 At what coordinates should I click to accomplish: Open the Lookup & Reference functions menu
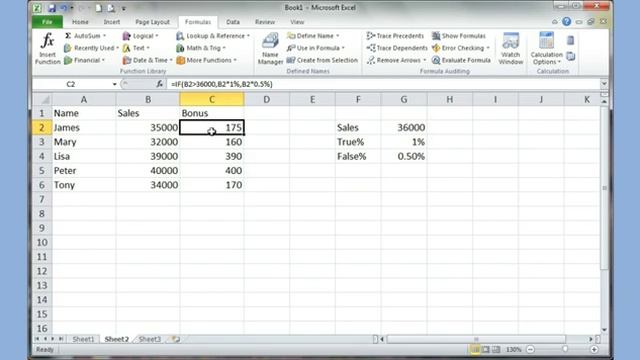(x=213, y=36)
